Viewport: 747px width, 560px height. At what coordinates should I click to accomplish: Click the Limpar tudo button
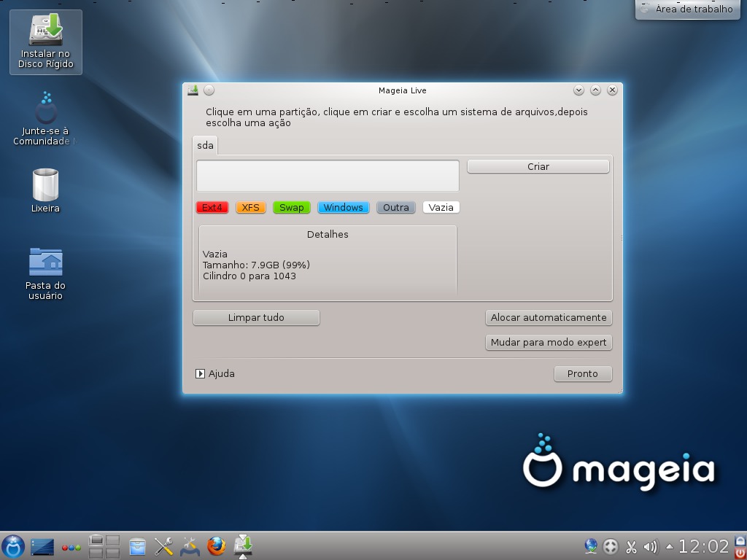pyautogui.click(x=256, y=318)
